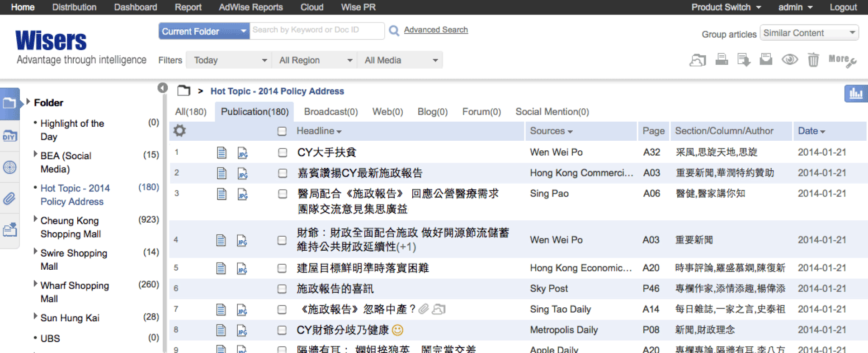Collapse the folder panel with arrow icon
This screenshot has width=868, height=353.
coord(163,88)
